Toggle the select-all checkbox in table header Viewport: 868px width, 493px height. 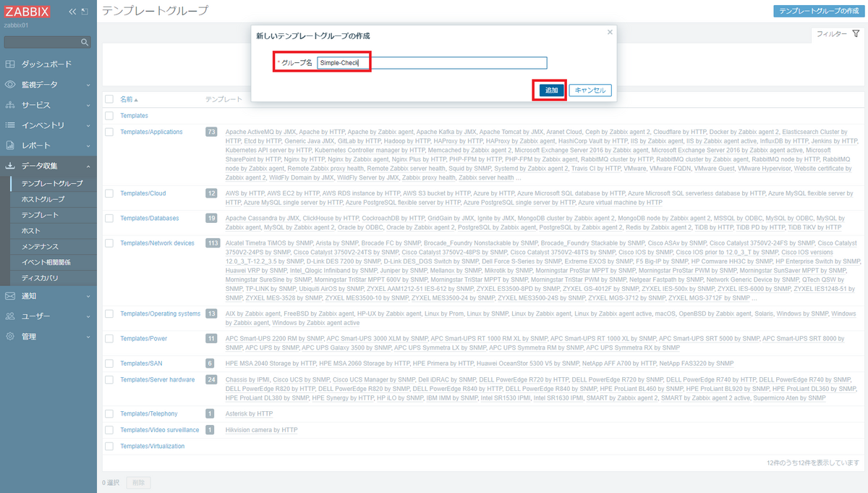[x=109, y=99]
